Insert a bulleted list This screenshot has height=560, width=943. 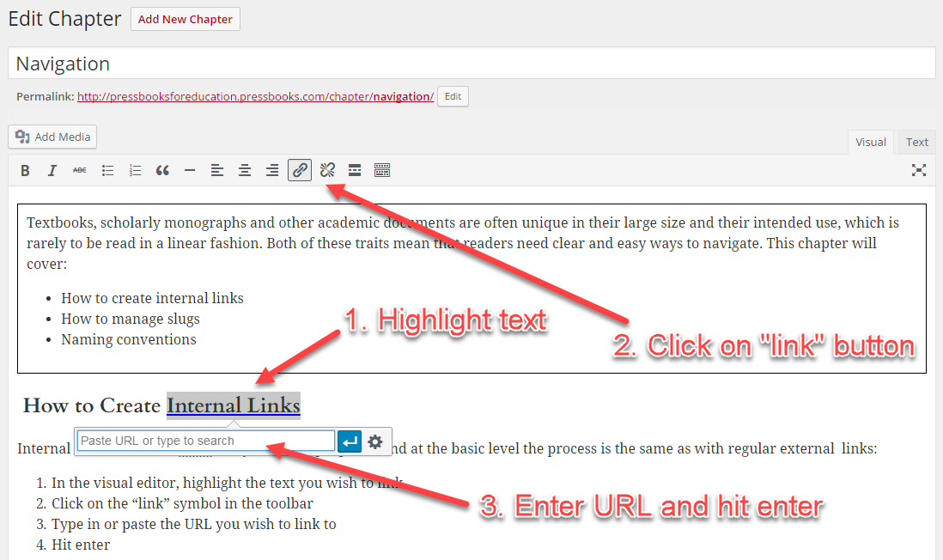click(107, 171)
